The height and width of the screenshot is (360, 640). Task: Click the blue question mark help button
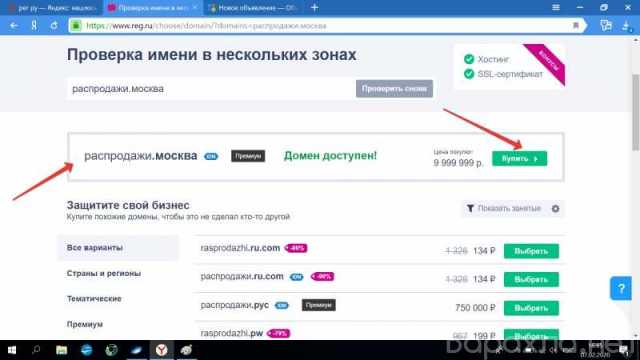click(621, 288)
